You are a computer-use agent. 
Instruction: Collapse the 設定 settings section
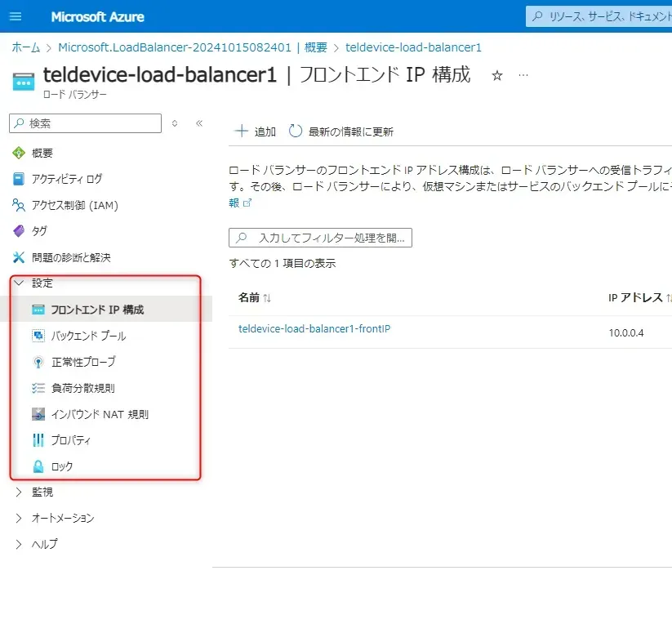click(19, 283)
